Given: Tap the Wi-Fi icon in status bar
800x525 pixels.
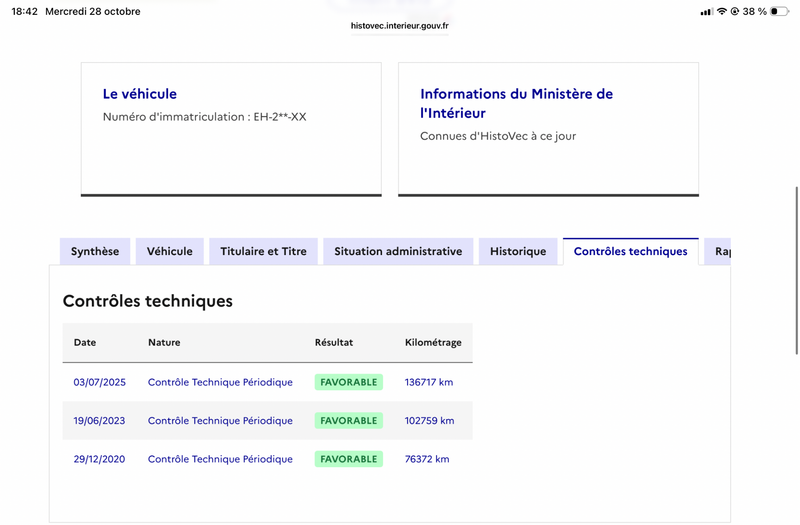Looking at the screenshot, I should (x=721, y=11).
